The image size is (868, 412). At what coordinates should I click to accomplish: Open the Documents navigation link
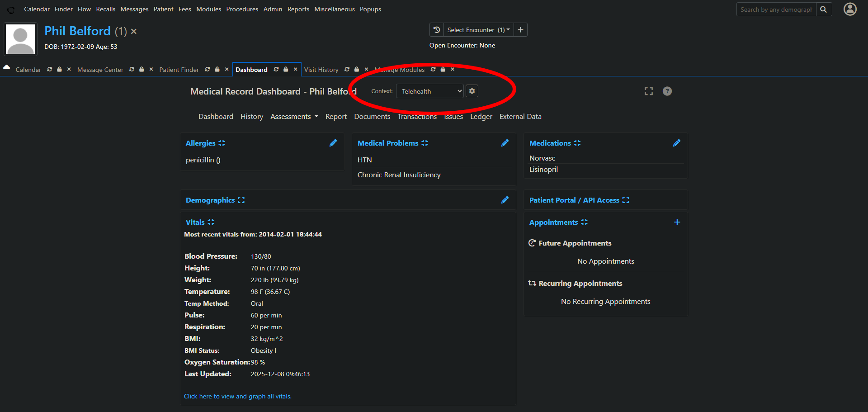(x=372, y=117)
